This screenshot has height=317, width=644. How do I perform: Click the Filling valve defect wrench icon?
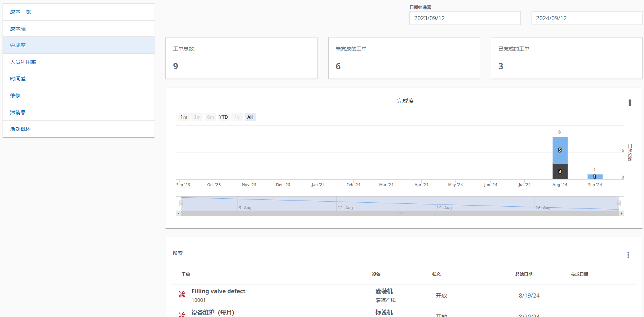(182, 295)
